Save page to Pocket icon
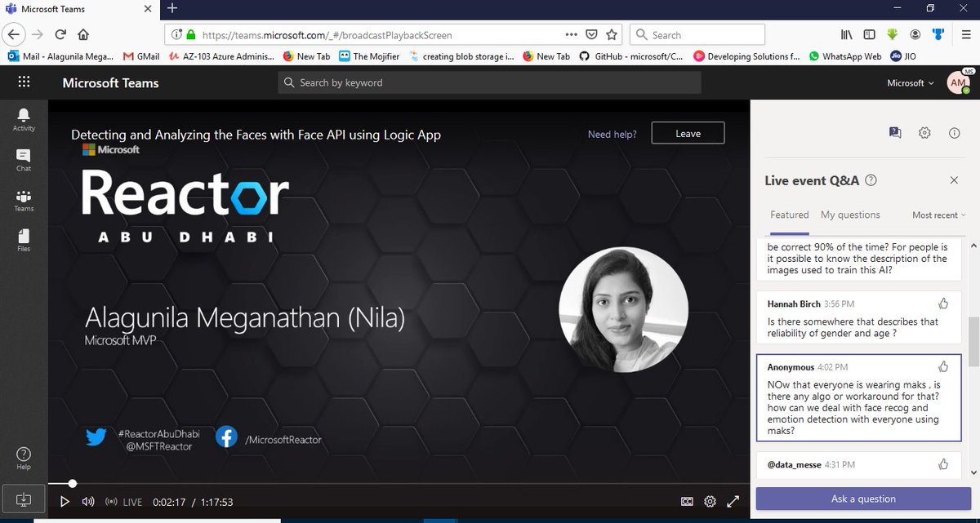 (593, 35)
